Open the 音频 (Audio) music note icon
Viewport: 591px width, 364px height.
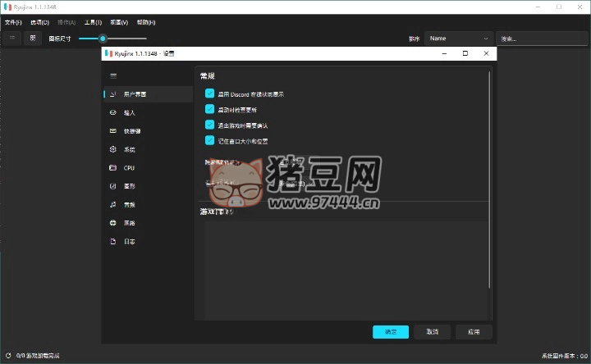112,205
